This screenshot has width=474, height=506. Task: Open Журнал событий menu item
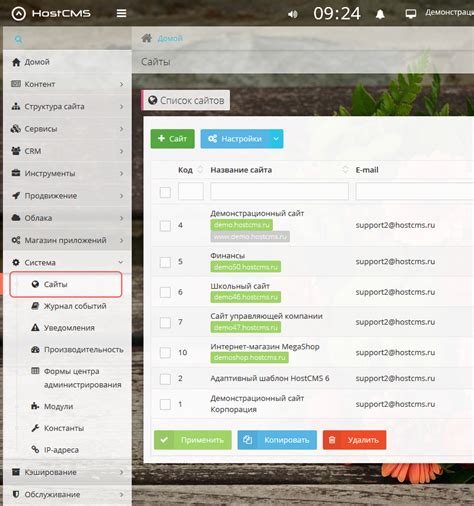coord(75,306)
